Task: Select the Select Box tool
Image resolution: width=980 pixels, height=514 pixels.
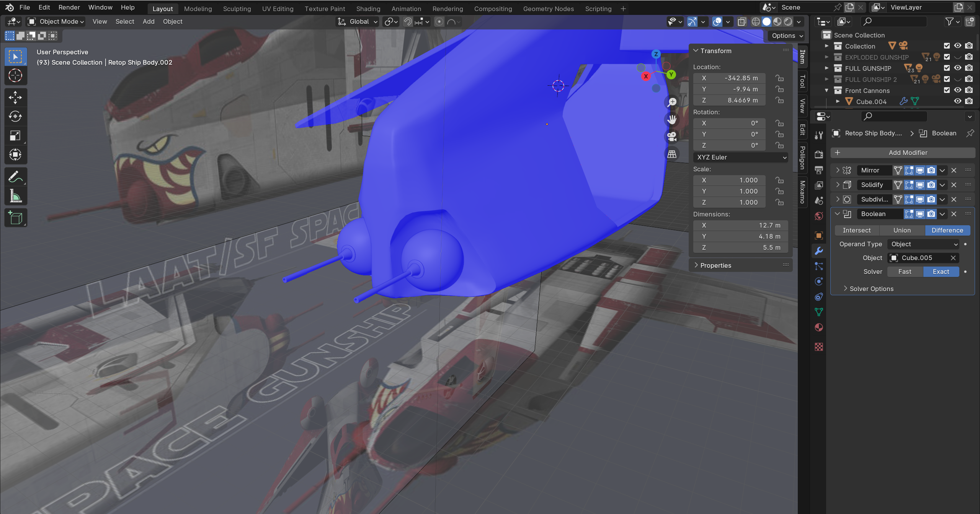Action: point(16,57)
